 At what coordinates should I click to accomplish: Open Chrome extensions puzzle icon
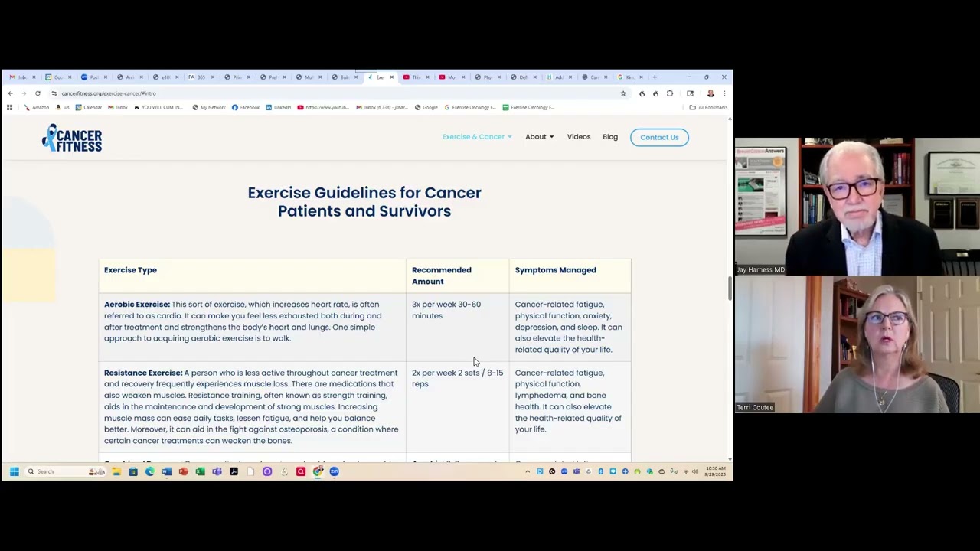click(670, 93)
